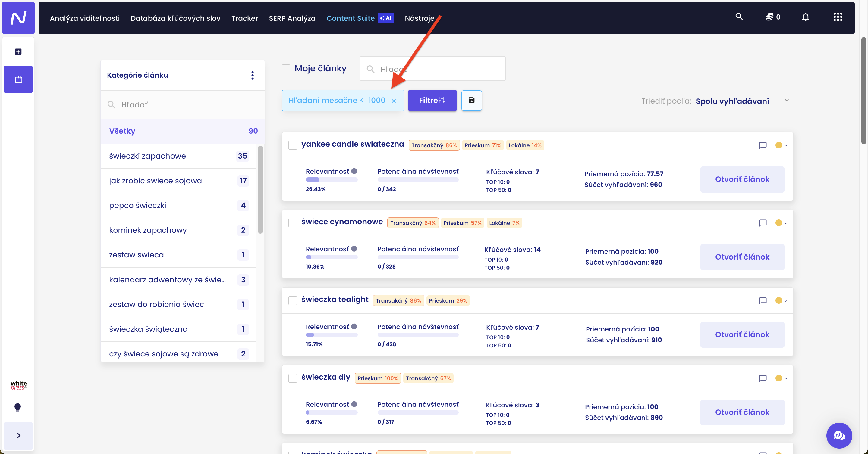Remove the Hľadaní mesačne filter chip
The height and width of the screenshot is (454, 868).
(x=393, y=101)
